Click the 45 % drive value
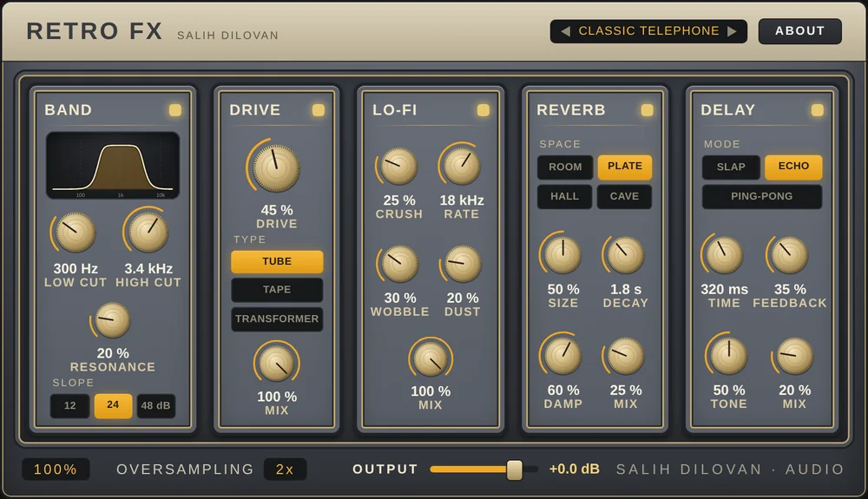 277,210
